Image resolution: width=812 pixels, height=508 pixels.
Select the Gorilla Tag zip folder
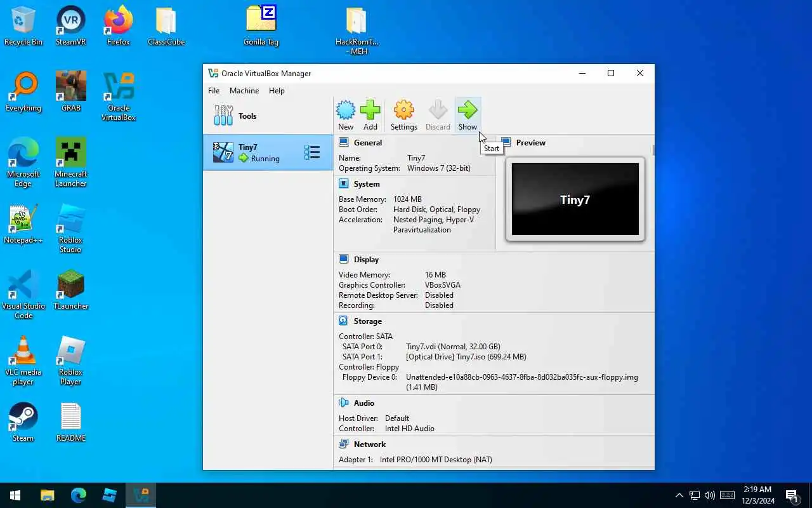261,27
